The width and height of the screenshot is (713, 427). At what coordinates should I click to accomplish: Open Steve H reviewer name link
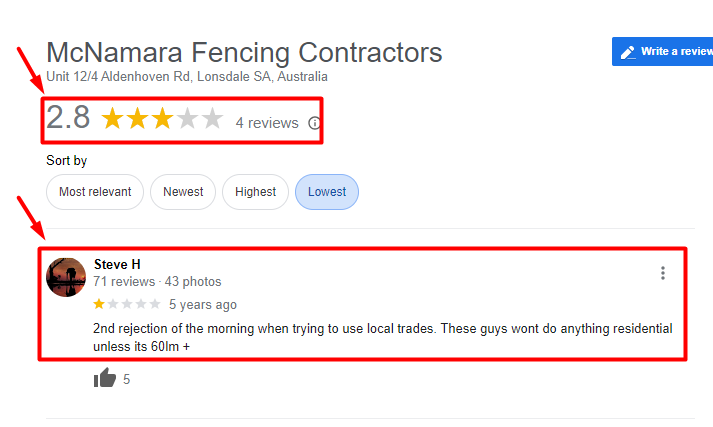(x=117, y=264)
